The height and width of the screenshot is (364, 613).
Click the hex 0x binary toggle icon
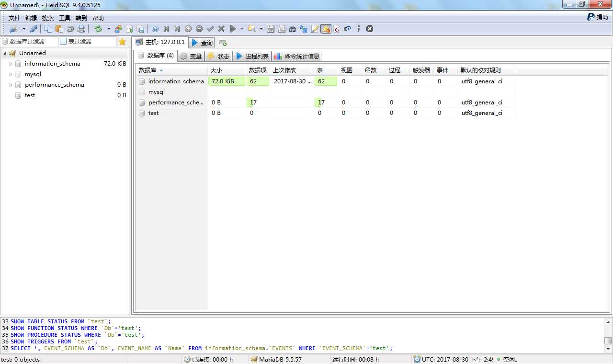click(337, 29)
